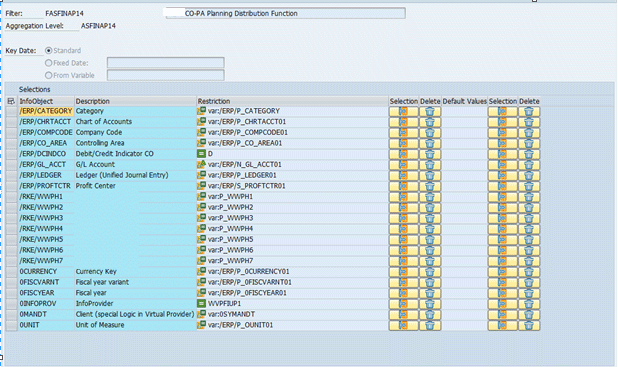The height and width of the screenshot is (367, 618).
Task: Click the CO-PA Planning Distribution Function description field
Action: 286,13
